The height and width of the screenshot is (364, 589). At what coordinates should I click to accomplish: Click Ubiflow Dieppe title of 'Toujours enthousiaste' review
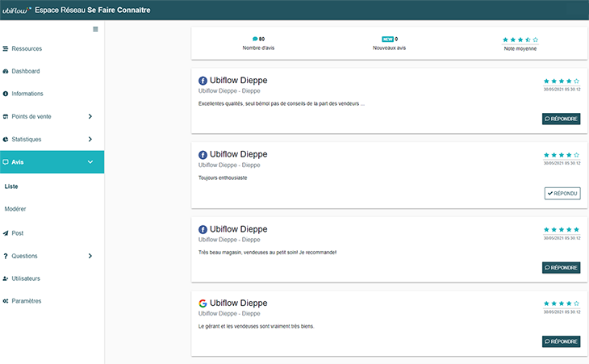239,154
